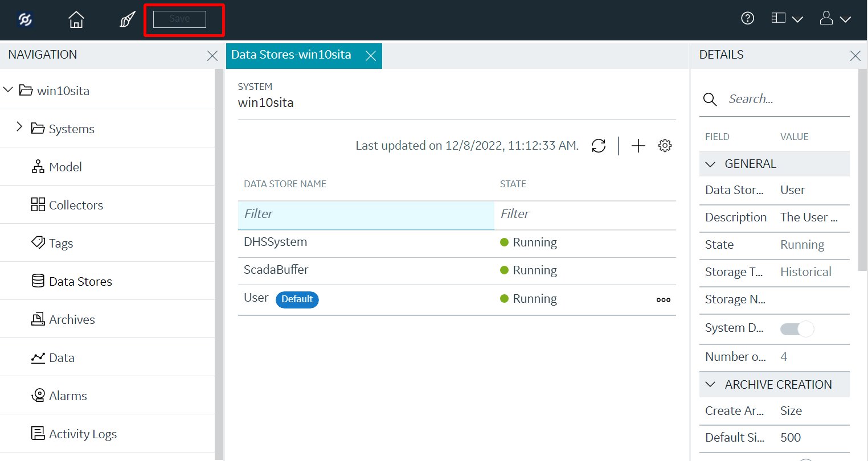
Task: Click the Historian logo icon
Action: [25, 20]
